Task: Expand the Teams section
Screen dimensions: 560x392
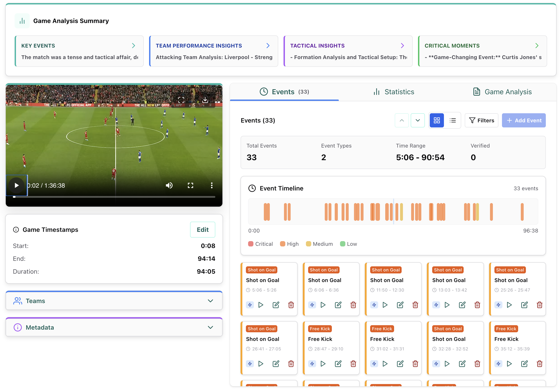Action: [x=211, y=301]
